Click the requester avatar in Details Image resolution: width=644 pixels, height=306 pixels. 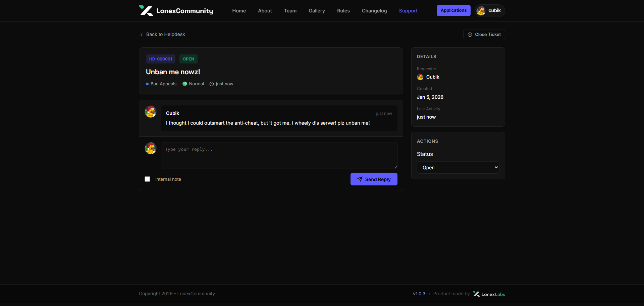[420, 77]
